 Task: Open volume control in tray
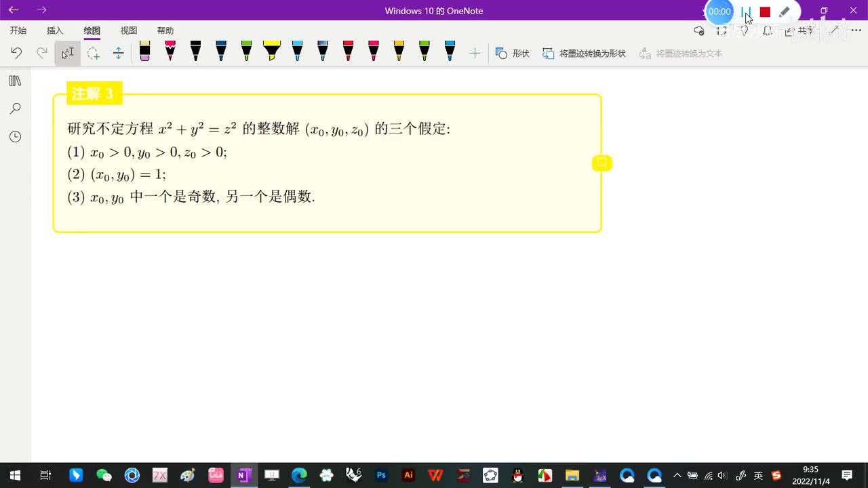click(x=722, y=475)
